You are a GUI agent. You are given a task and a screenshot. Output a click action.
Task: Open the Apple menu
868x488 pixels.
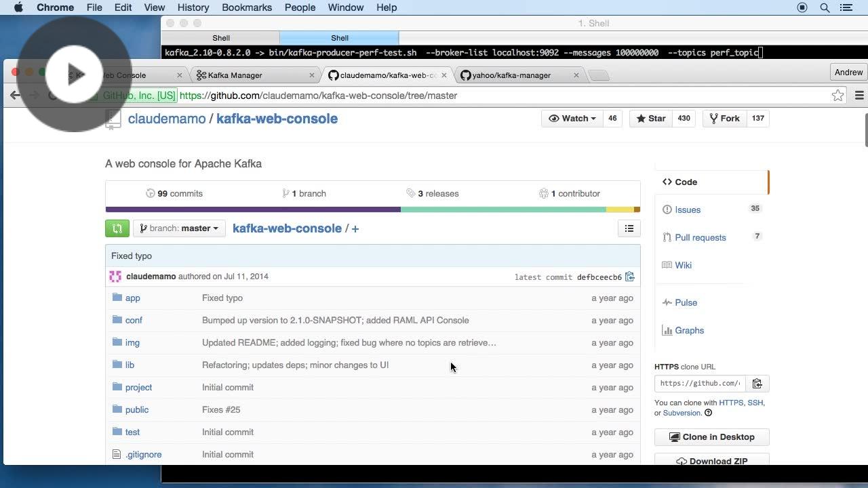[18, 7]
